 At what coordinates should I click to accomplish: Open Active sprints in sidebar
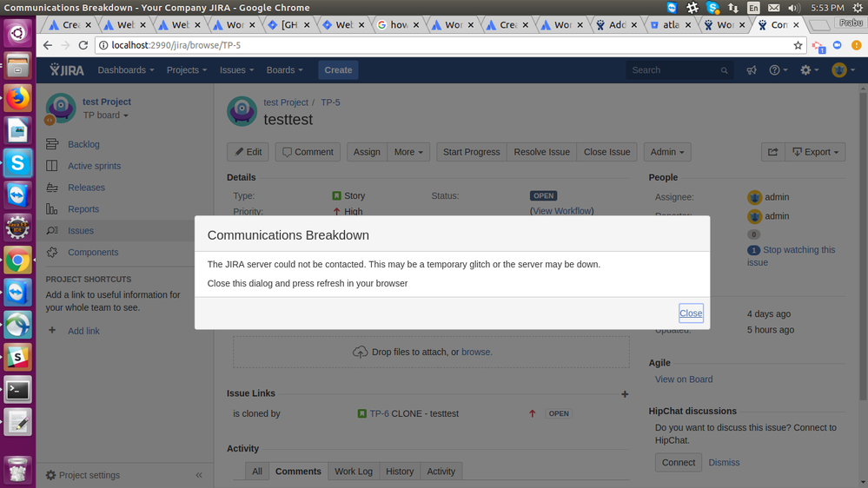[94, 166]
